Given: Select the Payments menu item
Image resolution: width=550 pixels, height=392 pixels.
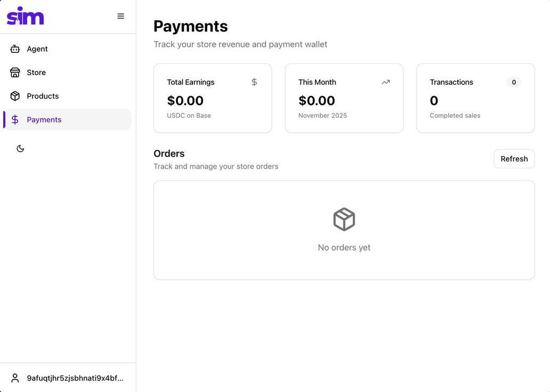Looking at the screenshot, I should click(x=44, y=120).
